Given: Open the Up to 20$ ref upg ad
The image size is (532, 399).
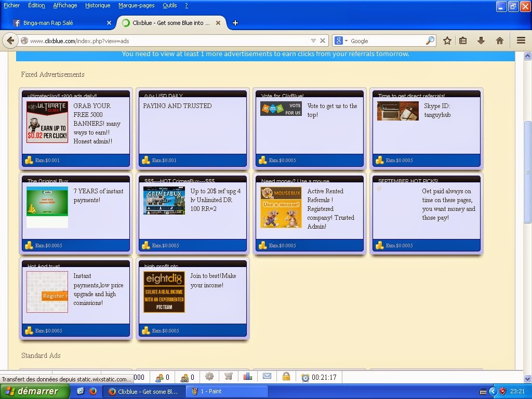Looking at the screenshot, I should click(x=216, y=200).
